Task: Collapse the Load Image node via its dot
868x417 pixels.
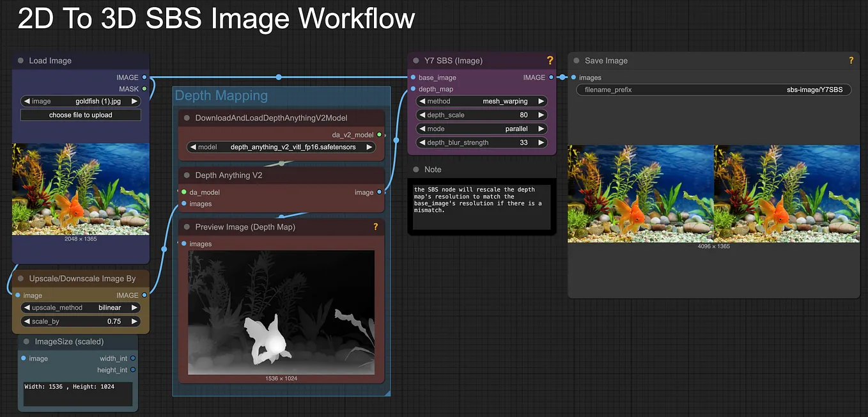Action: (21, 61)
